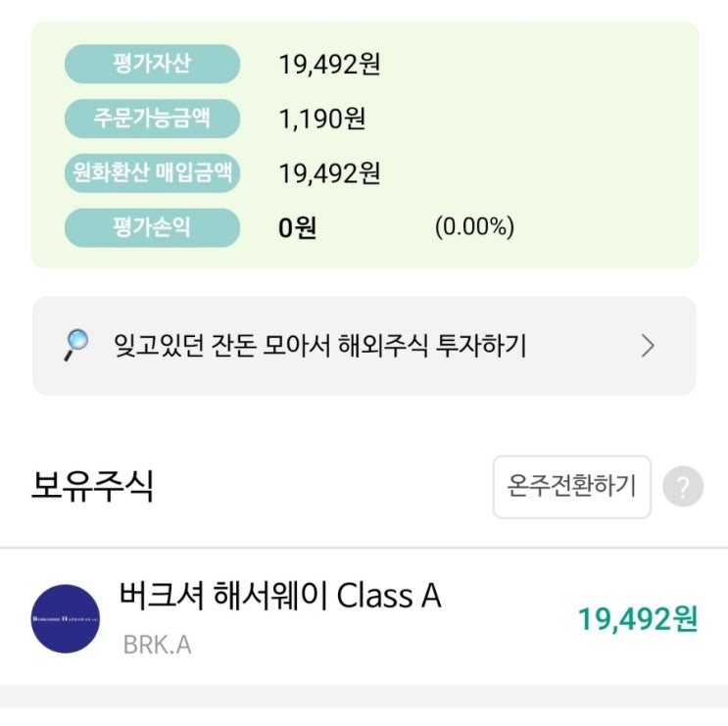728x726 pixels.
Task: Click the 0원 profit and loss value
Action: pyautogui.click(x=298, y=228)
